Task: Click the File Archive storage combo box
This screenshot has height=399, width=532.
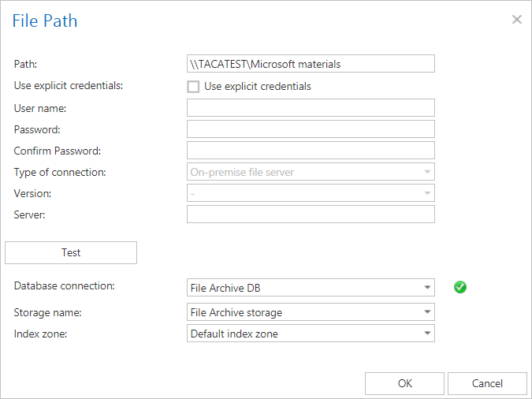Action: 311,312
